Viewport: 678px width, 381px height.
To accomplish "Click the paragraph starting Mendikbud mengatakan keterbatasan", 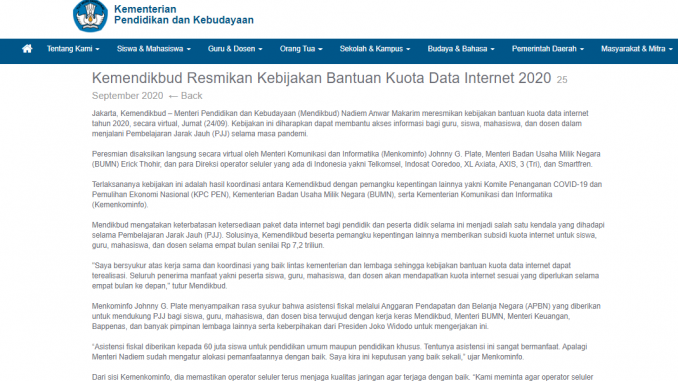I will coord(348,235).
